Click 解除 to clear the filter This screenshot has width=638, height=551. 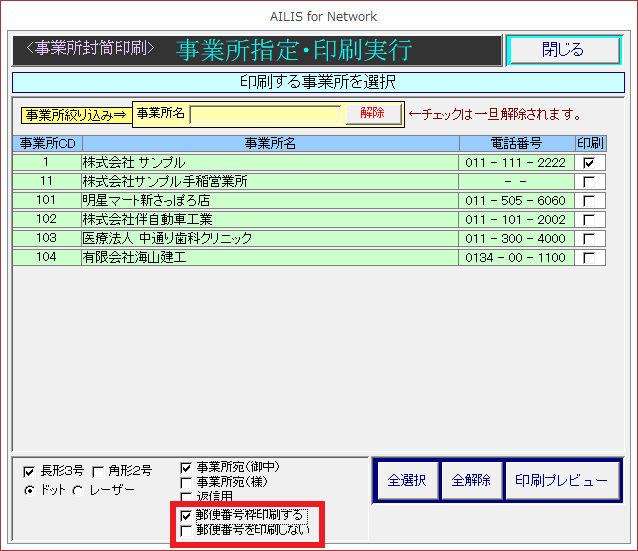(x=372, y=114)
